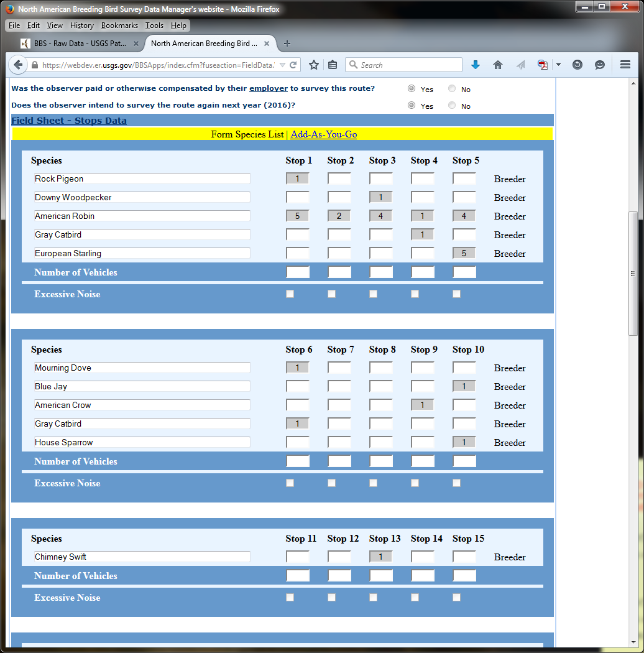The image size is (644, 653).
Task: Select No for survey again next year
Action: click(452, 105)
